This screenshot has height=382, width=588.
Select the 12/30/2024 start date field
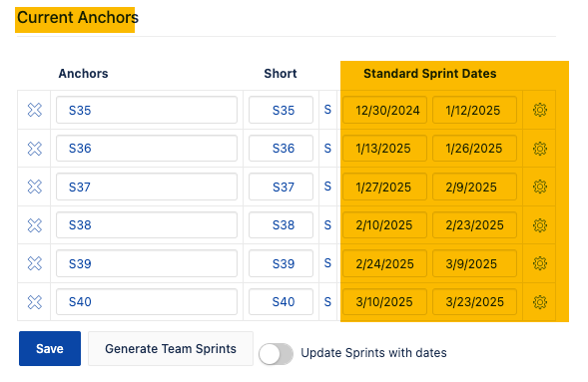click(x=384, y=110)
